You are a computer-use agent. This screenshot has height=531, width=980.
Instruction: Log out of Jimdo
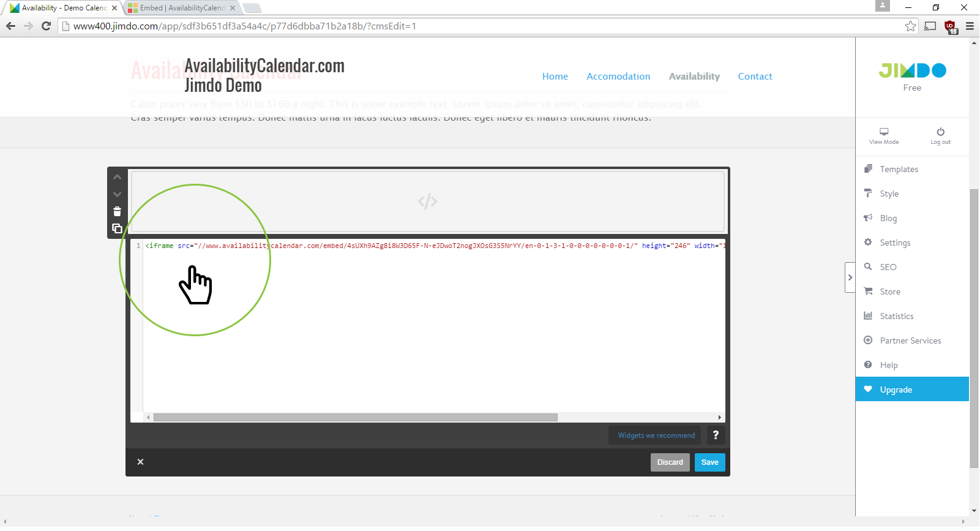pos(940,136)
